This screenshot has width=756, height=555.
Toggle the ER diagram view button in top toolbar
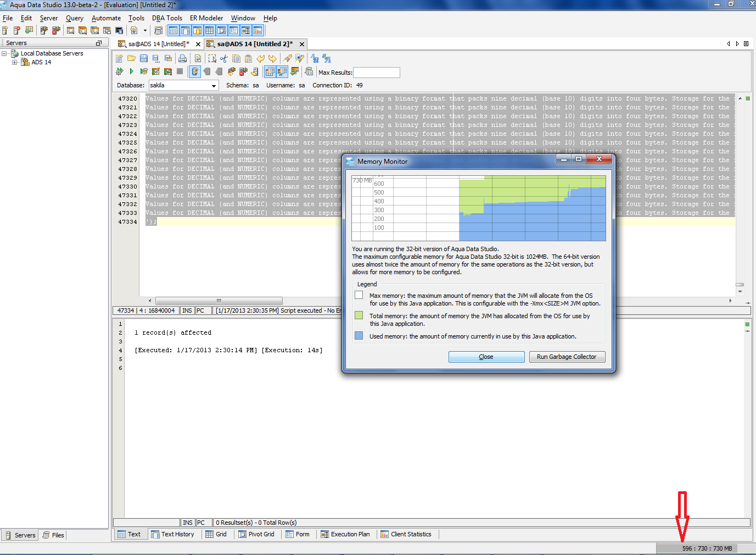(x=245, y=30)
